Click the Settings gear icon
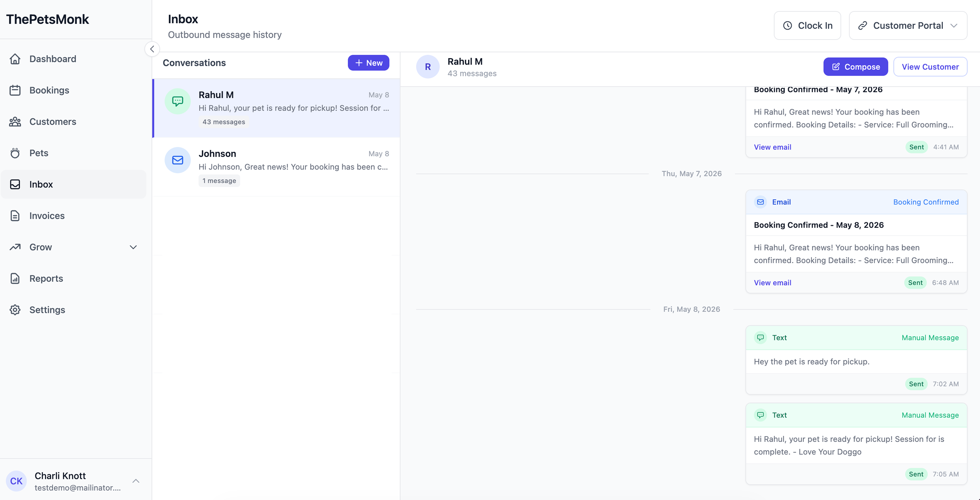 [x=15, y=310]
